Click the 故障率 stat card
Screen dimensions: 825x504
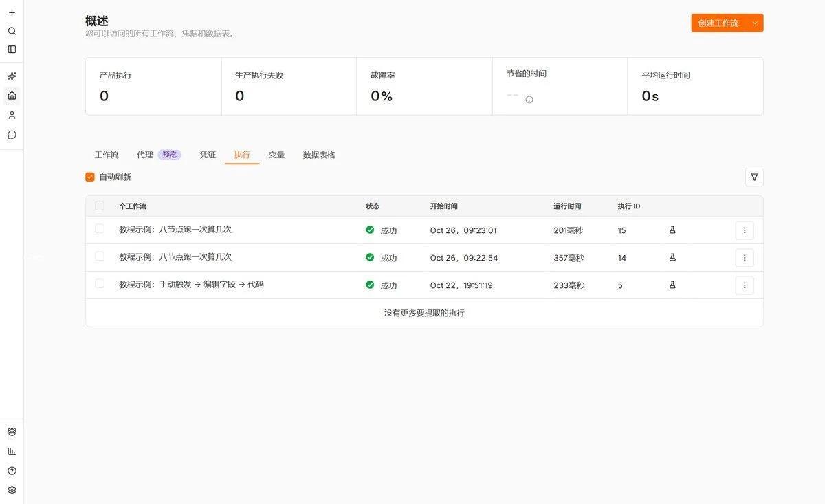[x=424, y=86]
